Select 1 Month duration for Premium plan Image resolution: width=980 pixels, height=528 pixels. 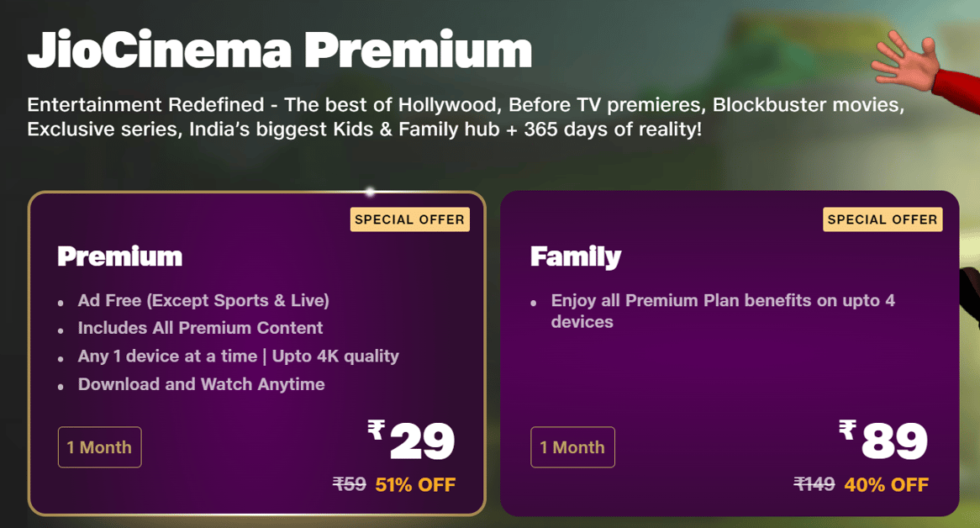(99, 446)
